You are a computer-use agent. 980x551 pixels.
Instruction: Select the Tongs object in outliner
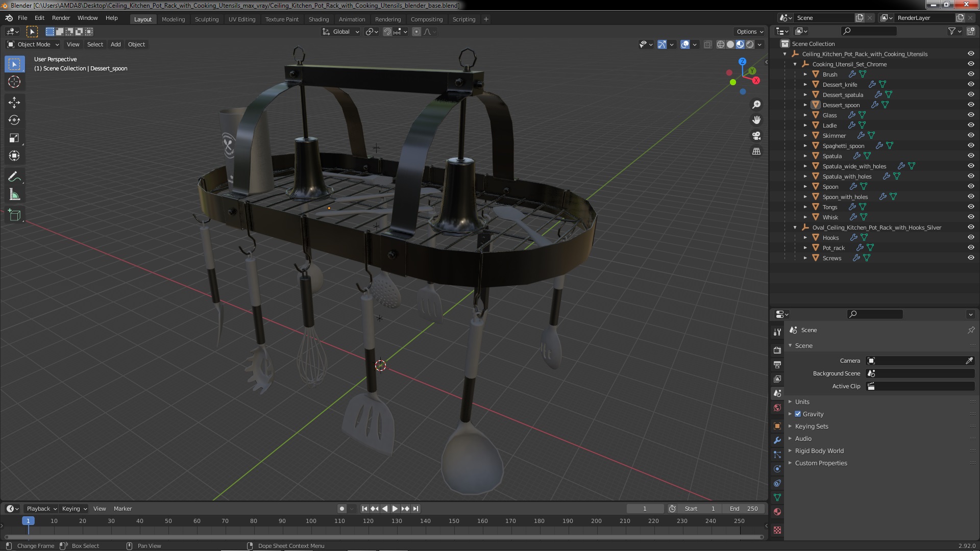tap(829, 207)
